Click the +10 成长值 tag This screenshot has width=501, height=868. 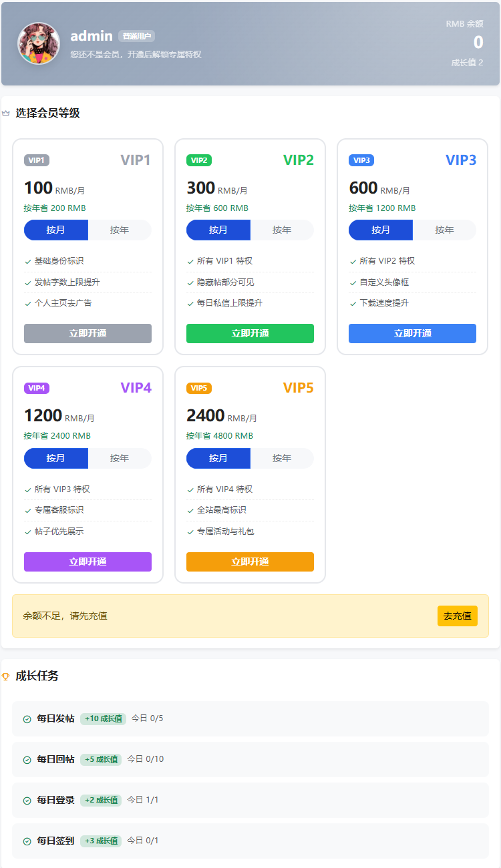pyautogui.click(x=104, y=719)
